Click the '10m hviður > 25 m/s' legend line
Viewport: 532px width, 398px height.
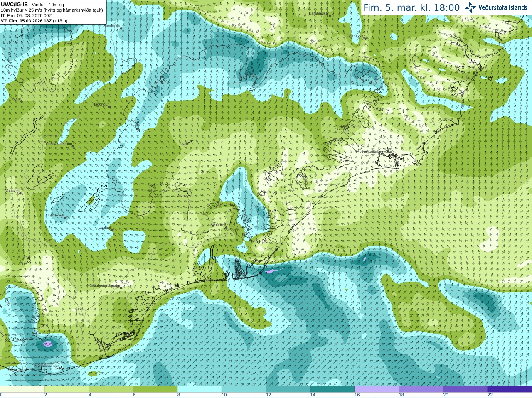pos(52,10)
